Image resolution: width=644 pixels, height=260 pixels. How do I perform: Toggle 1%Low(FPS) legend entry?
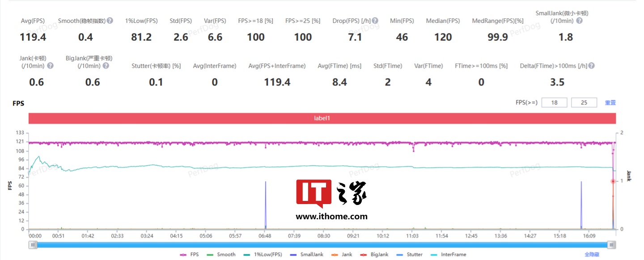tap(264, 255)
